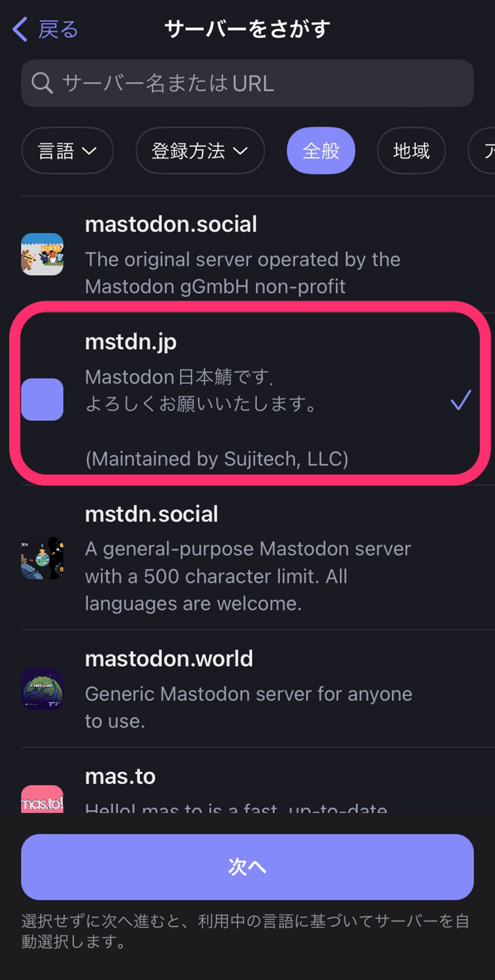This screenshot has width=495, height=980.
Task: Select the 地域 category chip
Action: (x=412, y=151)
